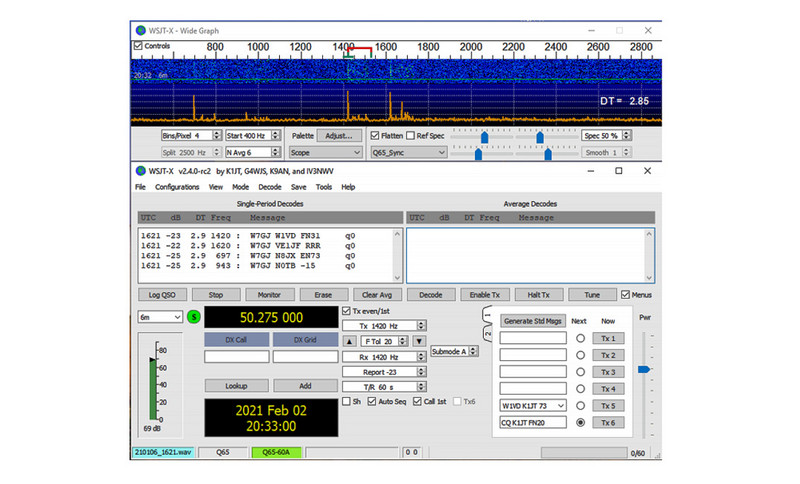This screenshot has height=484, width=800.
Task: Adjust the Spec 50 % spinner
Action: point(627,136)
